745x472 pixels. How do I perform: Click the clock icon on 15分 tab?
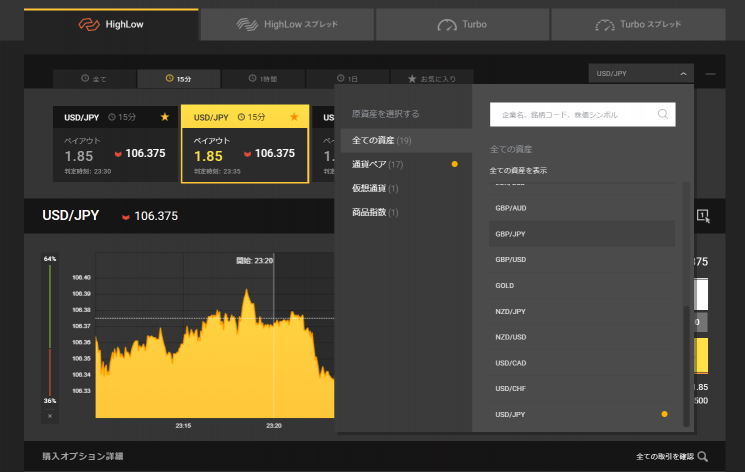click(170, 78)
